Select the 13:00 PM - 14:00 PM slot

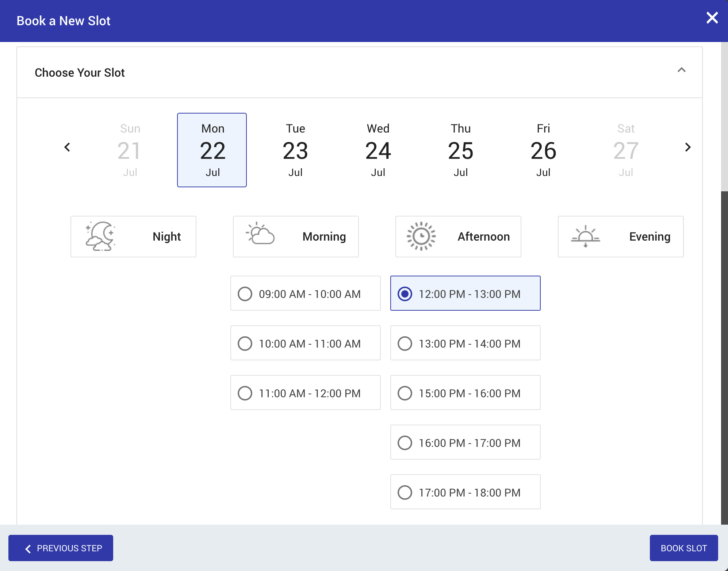465,343
